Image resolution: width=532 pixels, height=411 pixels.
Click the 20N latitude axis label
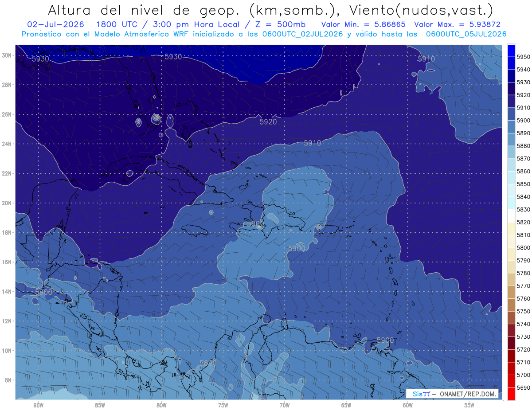7,203
